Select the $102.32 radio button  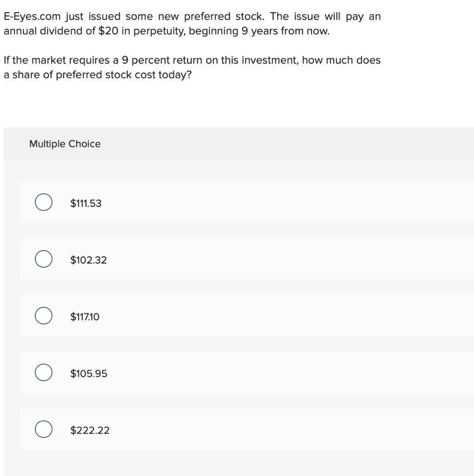click(x=43, y=259)
